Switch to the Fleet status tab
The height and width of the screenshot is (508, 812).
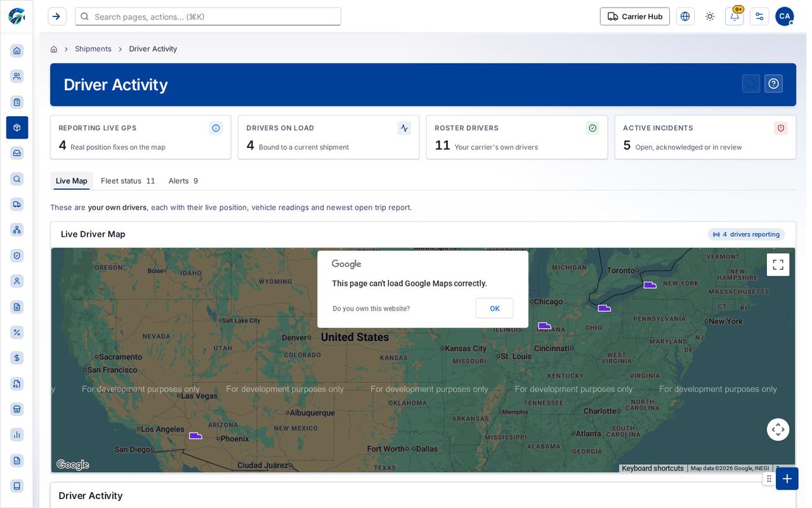coord(128,181)
